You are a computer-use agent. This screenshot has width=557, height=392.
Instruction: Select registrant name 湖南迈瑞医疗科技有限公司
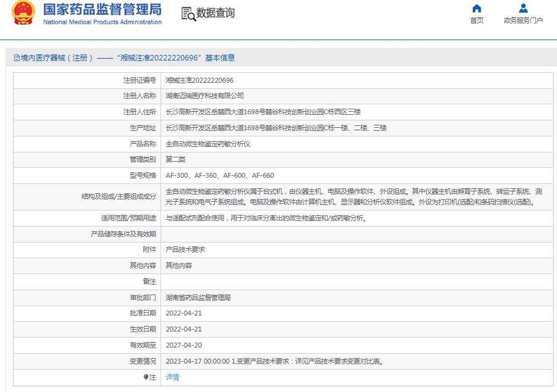coord(204,96)
